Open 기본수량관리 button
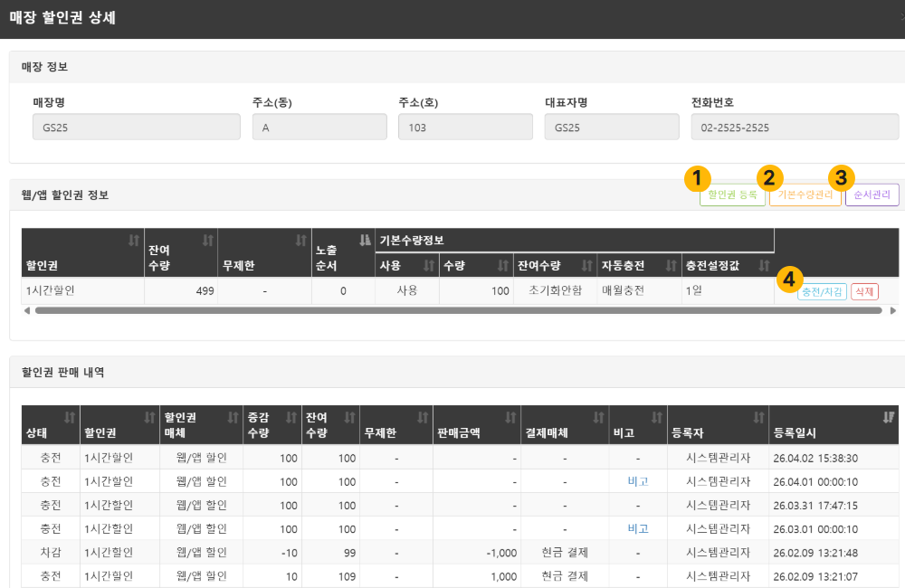This screenshot has width=905, height=588. point(805,195)
